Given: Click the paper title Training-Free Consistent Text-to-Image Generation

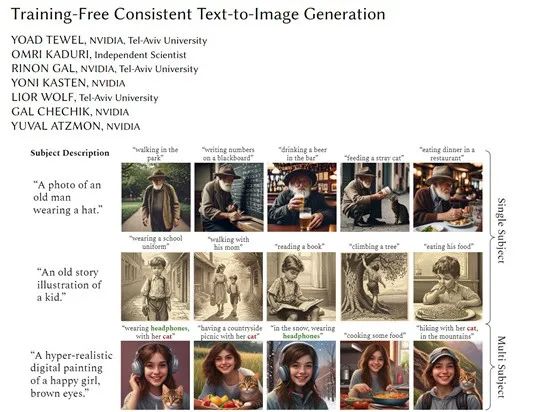Looking at the screenshot, I should coord(198,15).
